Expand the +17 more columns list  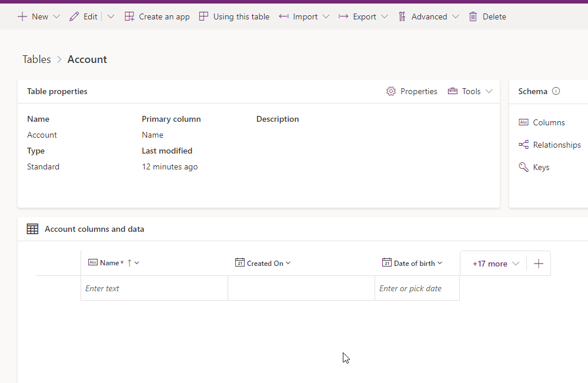pyautogui.click(x=495, y=264)
